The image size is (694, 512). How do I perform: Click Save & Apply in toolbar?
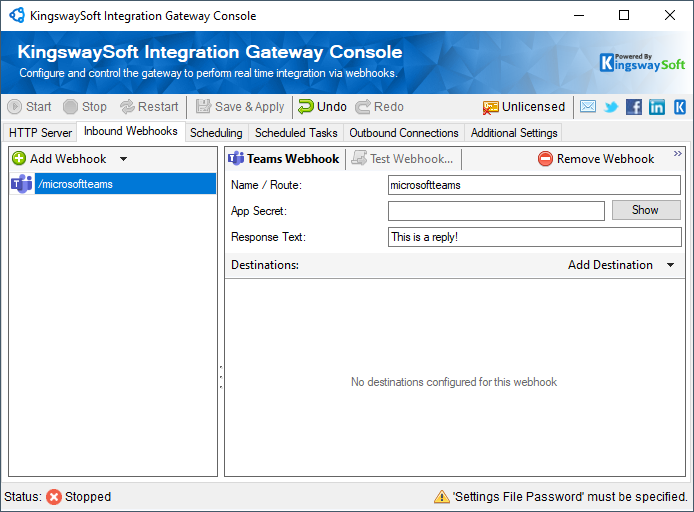click(240, 107)
